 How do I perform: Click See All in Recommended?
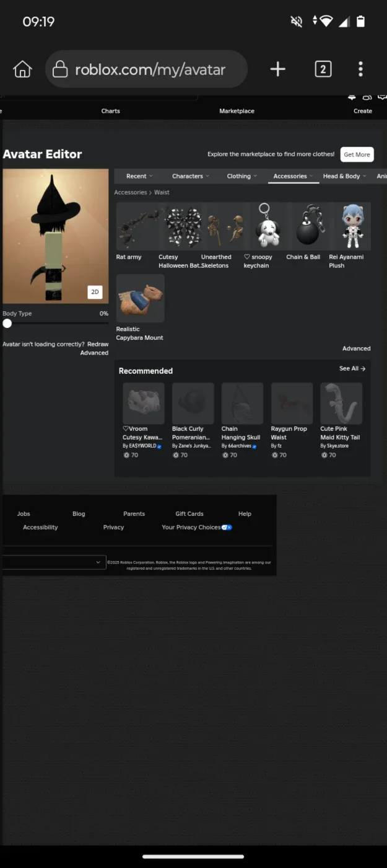click(352, 368)
